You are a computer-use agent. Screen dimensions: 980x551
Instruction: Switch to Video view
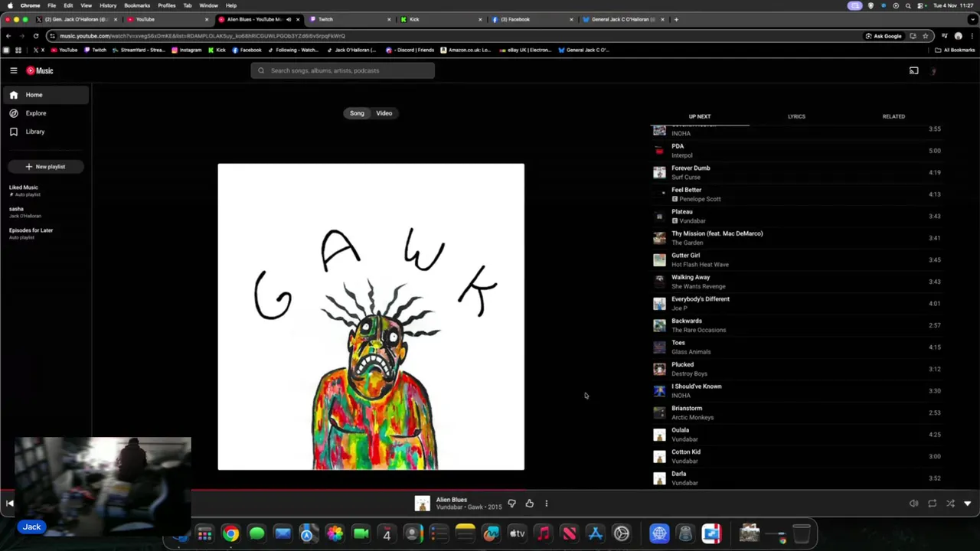click(384, 113)
